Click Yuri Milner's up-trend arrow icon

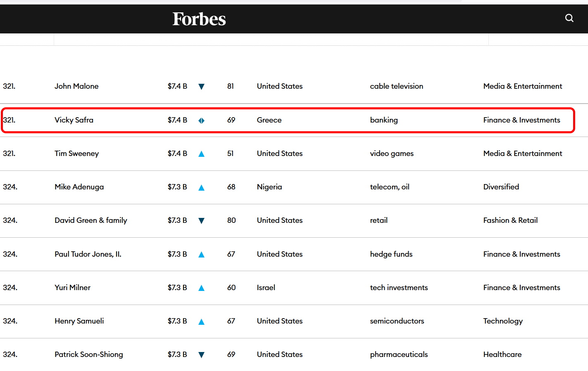(201, 288)
